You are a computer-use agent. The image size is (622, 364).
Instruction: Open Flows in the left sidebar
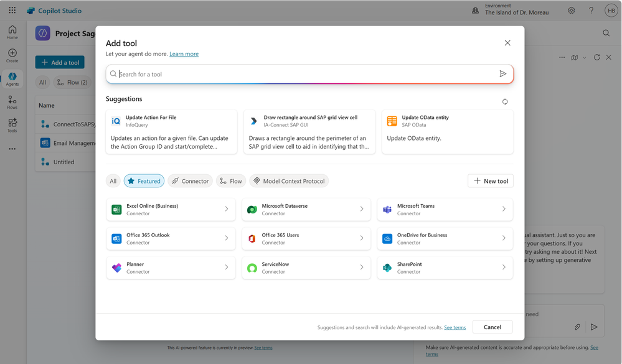pos(12,102)
